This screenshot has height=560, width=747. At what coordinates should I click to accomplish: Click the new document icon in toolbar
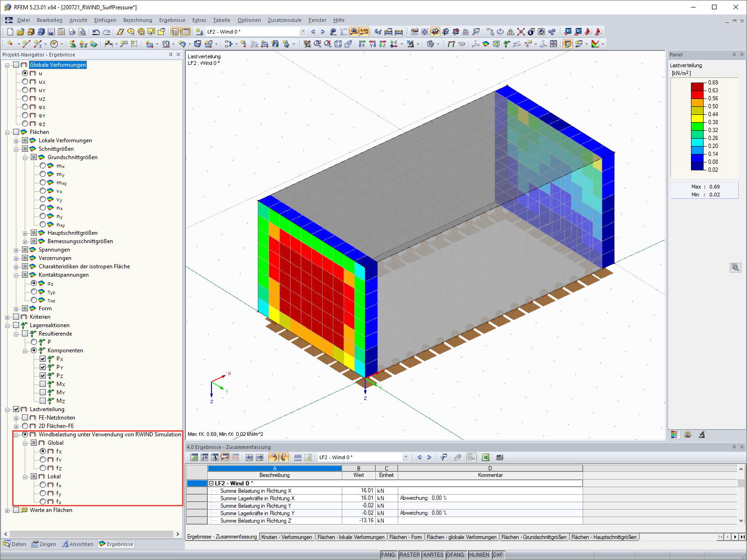(x=10, y=32)
